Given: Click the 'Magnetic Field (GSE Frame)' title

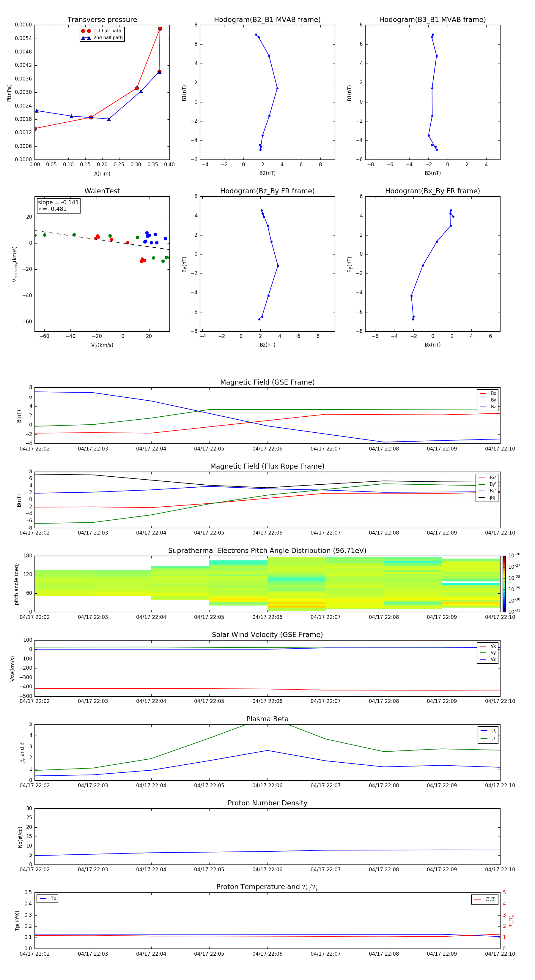Looking at the screenshot, I should pos(267,382).
